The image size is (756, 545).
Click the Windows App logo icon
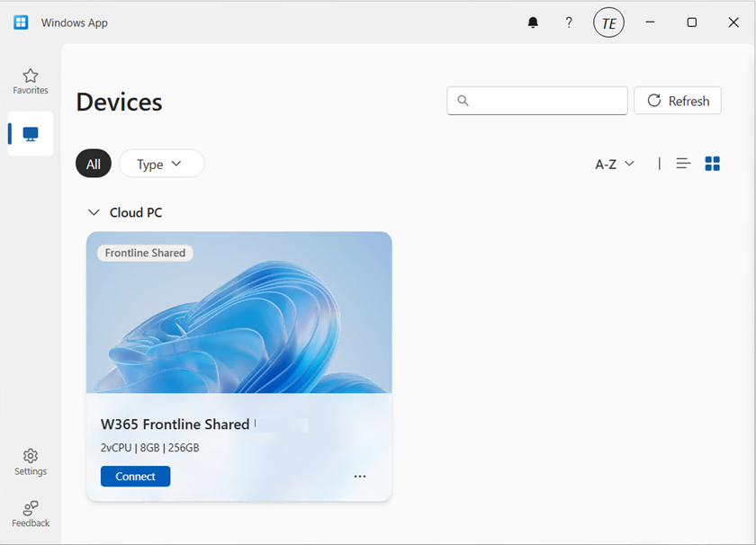tap(21, 22)
